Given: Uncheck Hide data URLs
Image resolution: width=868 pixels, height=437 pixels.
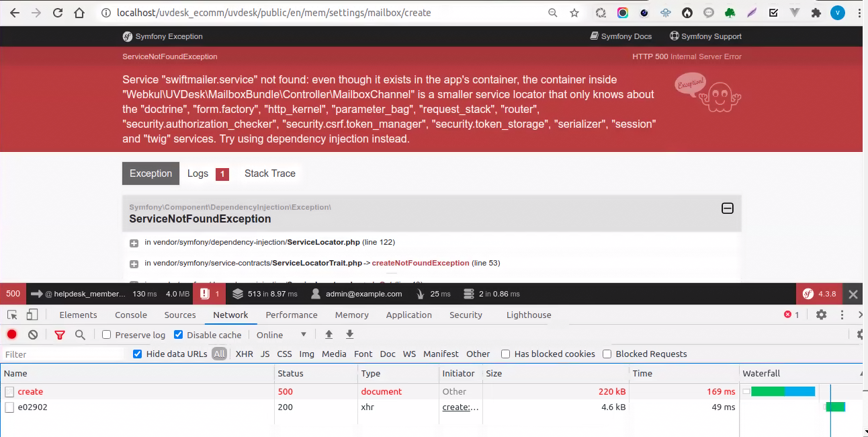Looking at the screenshot, I should (138, 354).
